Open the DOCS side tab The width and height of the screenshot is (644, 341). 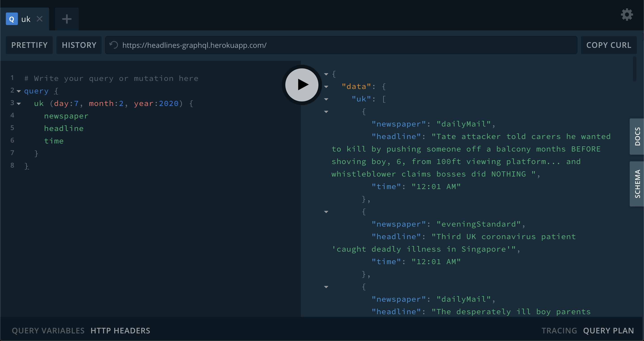tap(637, 136)
